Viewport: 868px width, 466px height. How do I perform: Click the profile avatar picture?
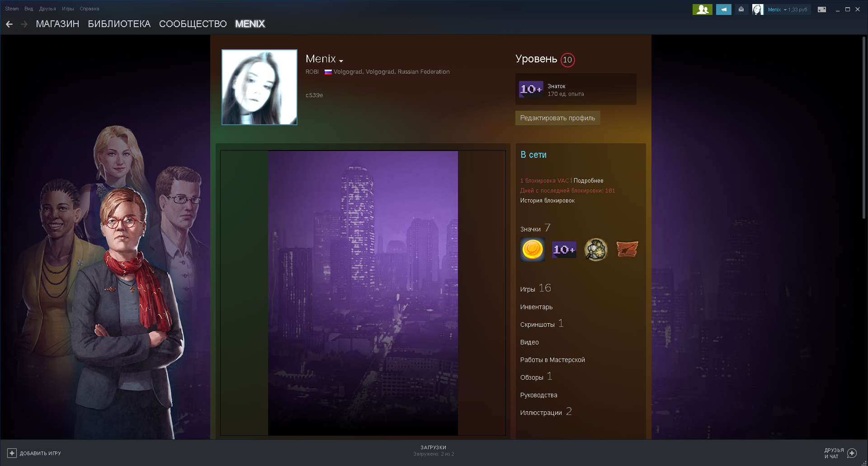pos(259,87)
